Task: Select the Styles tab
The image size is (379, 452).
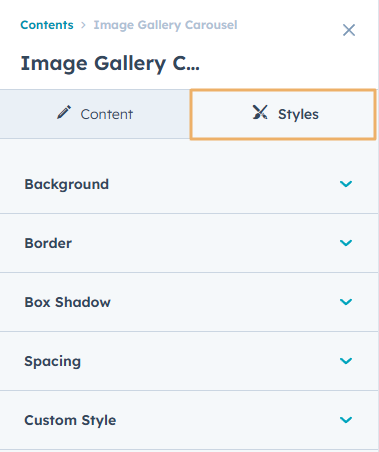Action: (x=283, y=114)
